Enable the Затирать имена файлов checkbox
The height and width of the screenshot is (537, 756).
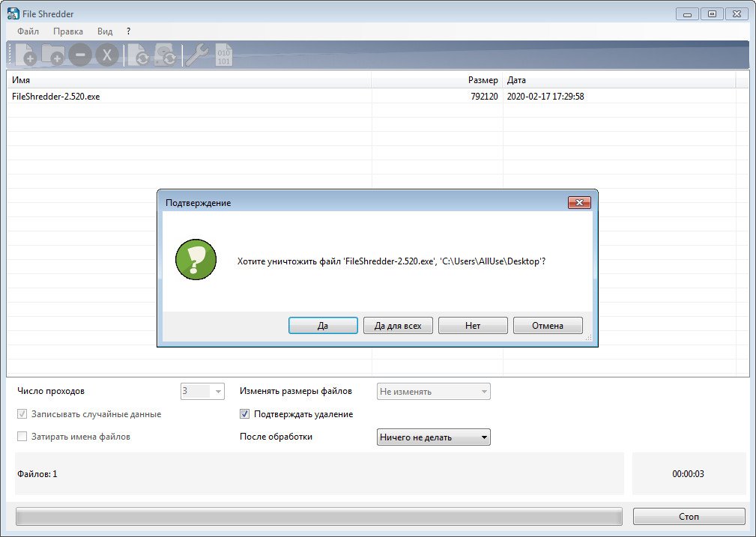coord(22,437)
